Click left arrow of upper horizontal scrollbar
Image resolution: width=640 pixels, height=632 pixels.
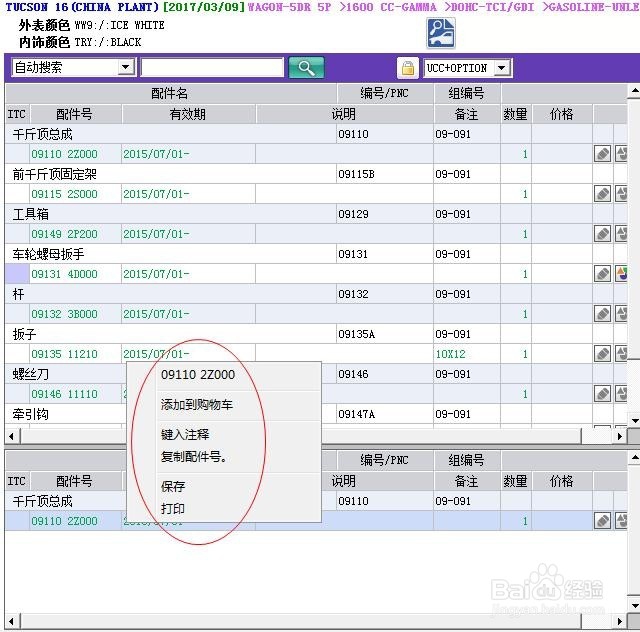click(x=11, y=436)
